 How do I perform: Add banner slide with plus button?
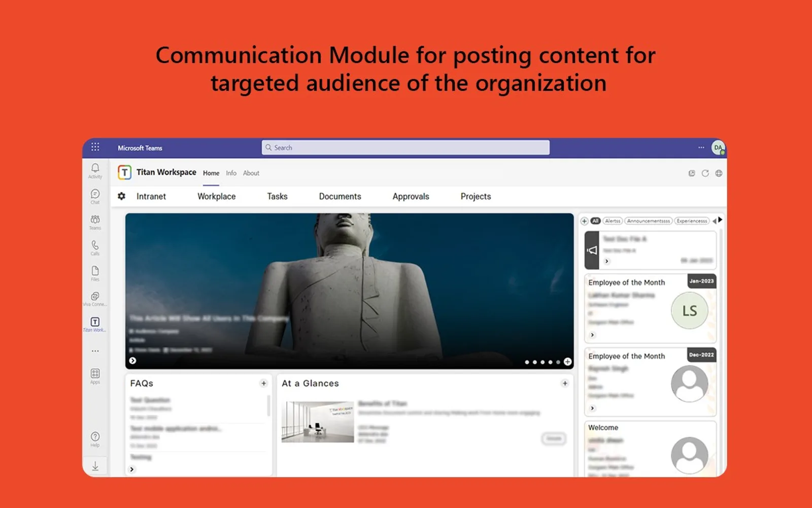point(567,362)
